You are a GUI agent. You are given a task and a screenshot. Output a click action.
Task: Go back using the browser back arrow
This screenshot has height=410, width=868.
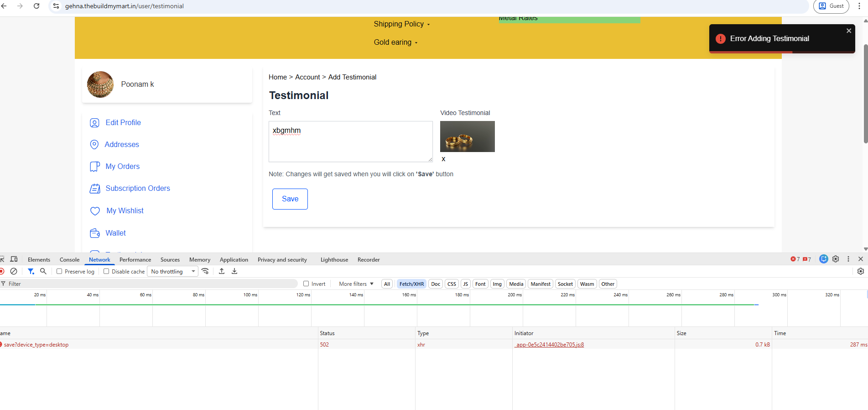pyautogui.click(x=4, y=6)
